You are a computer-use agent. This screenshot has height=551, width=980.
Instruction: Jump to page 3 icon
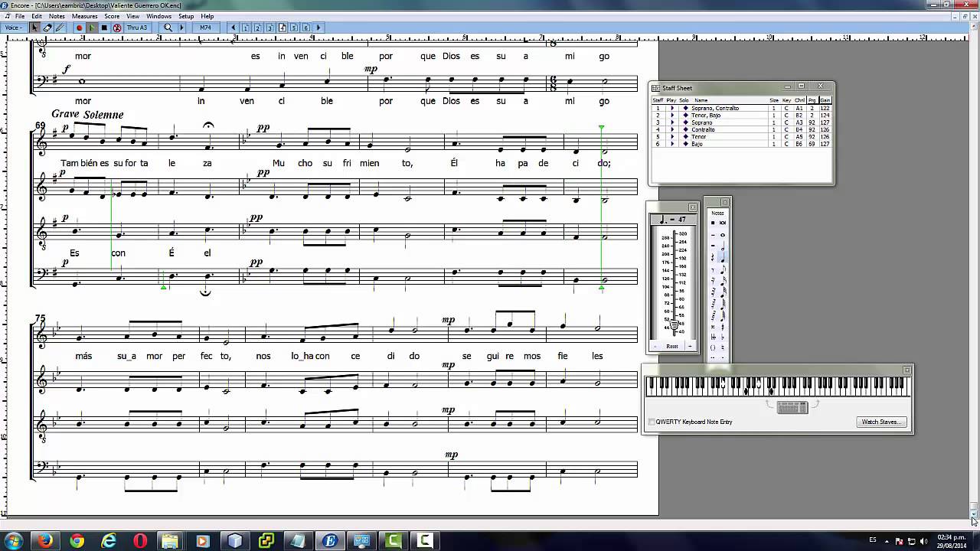pyautogui.click(x=269, y=28)
